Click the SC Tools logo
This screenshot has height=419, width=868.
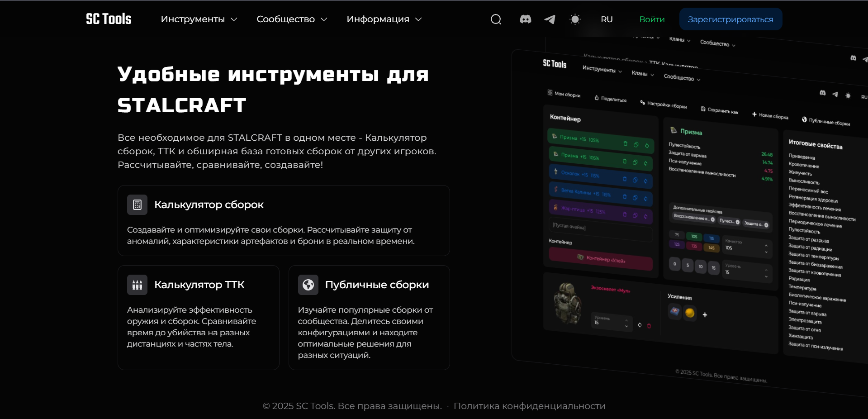click(x=109, y=19)
